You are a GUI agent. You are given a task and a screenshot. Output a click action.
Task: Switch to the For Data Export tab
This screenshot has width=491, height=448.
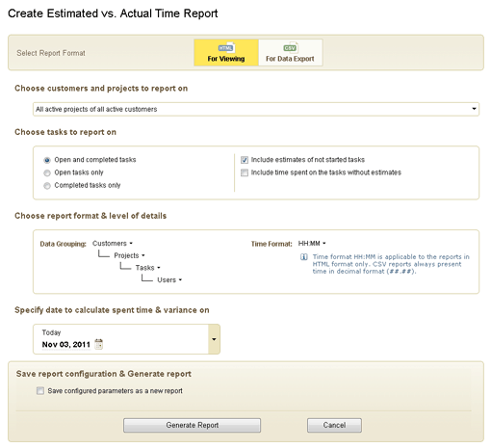pos(290,53)
